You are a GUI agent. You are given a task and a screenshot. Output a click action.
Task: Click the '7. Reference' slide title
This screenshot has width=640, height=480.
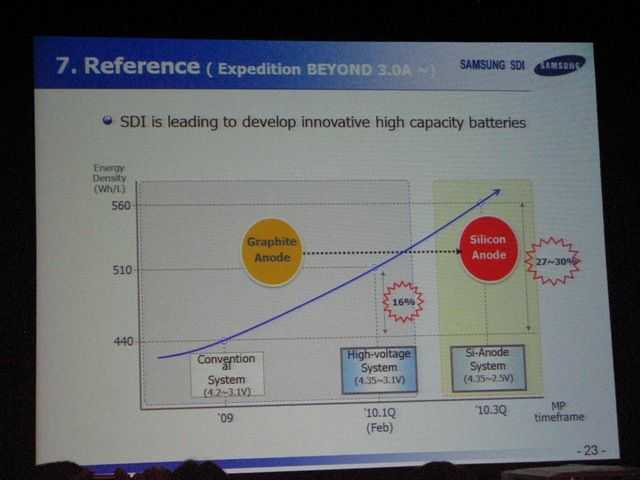128,66
